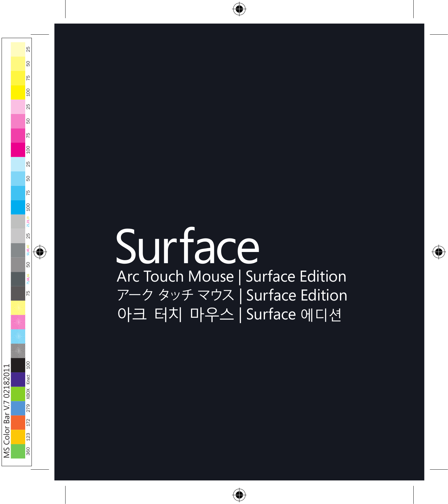Viewport: 448px width, 504px height.
Task: Click "Arc Touch Mouse | Surface Edition" line
Action: pos(232,277)
